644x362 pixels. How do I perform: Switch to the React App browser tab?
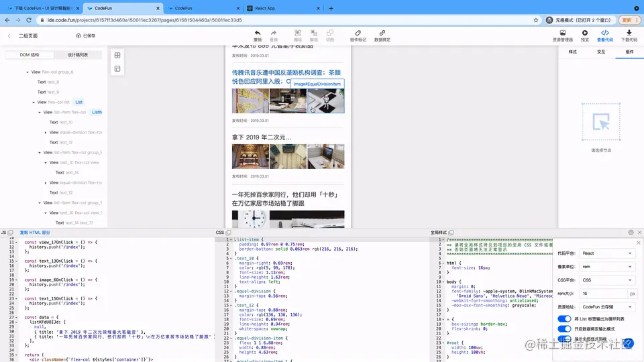click(282, 8)
